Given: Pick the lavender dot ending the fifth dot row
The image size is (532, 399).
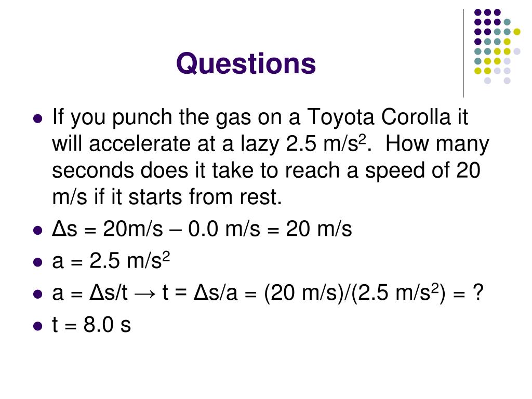Looking at the screenshot, I should pos(517,51).
